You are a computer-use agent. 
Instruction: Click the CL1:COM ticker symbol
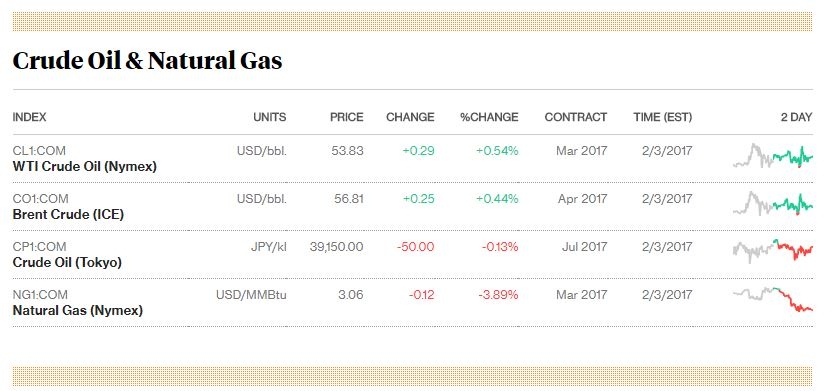click(x=39, y=151)
